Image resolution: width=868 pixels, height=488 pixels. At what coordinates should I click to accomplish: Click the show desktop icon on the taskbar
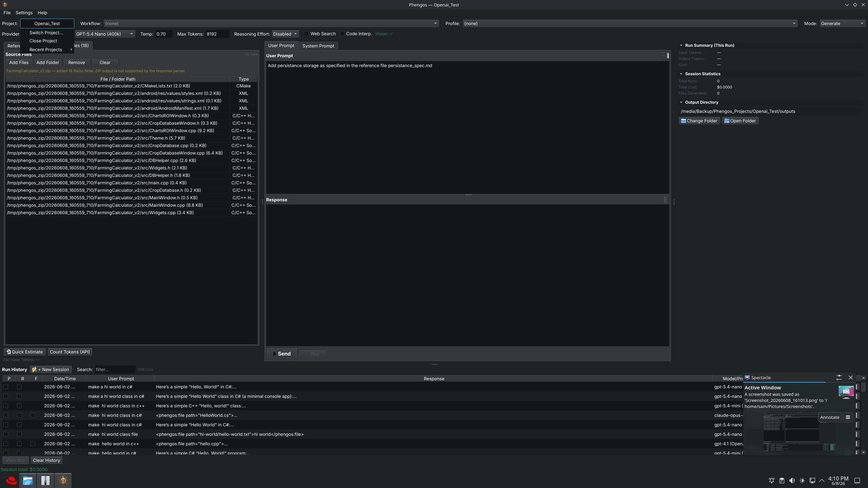[x=857, y=481]
